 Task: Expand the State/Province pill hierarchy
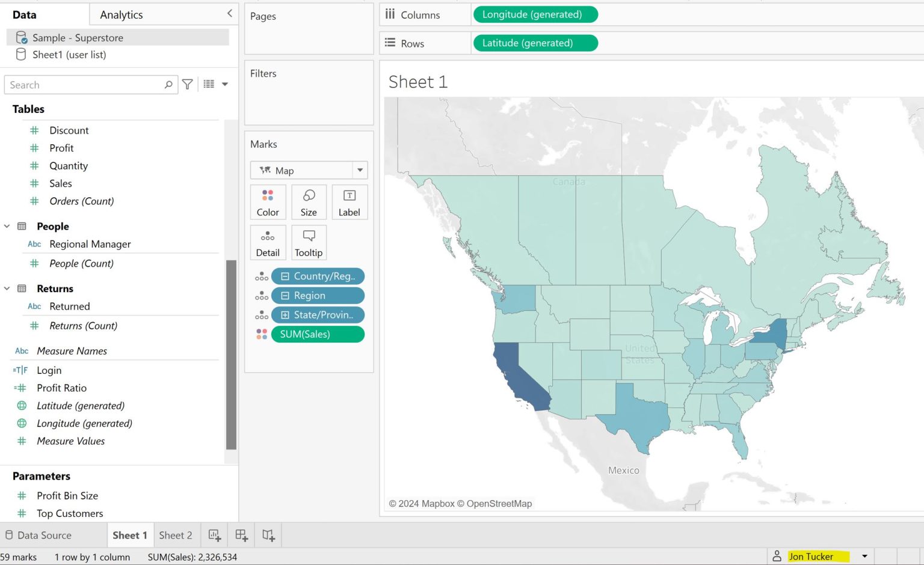tap(285, 314)
